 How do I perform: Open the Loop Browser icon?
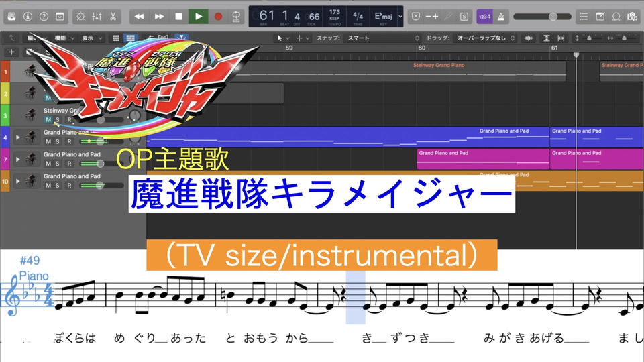tap(616, 16)
